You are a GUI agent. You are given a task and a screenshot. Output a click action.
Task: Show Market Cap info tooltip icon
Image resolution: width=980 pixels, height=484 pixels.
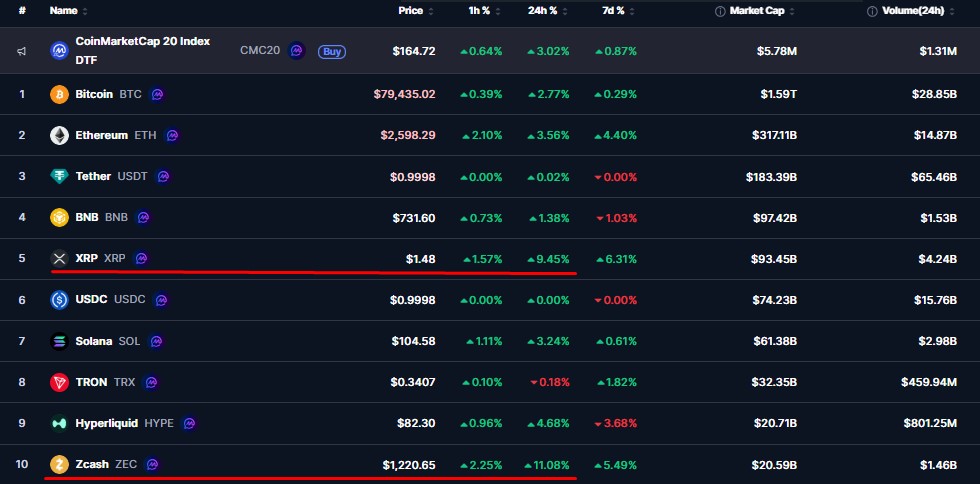tap(720, 11)
